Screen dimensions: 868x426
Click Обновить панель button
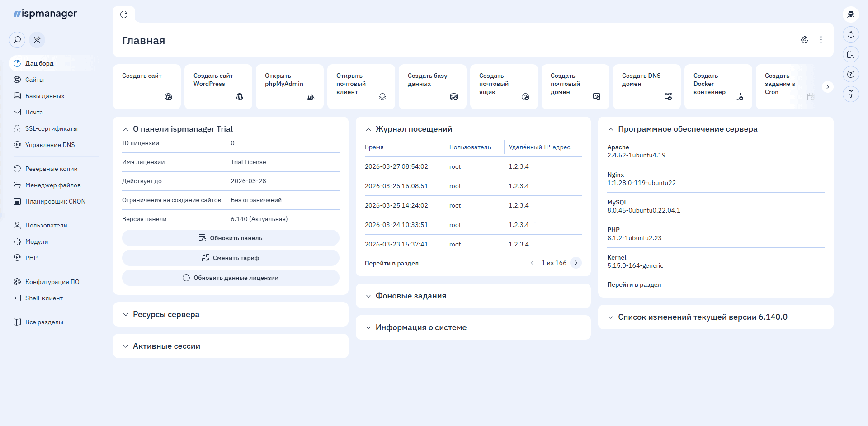click(231, 238)
